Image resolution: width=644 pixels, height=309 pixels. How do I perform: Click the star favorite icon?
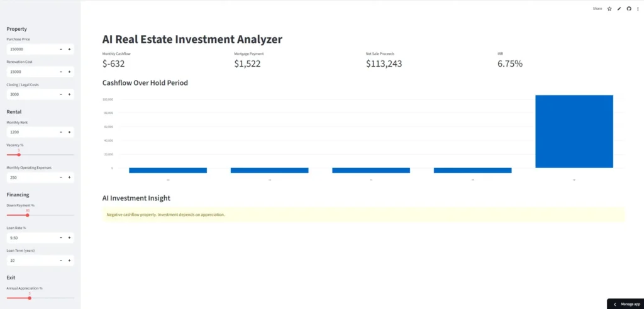coord(609,9)
